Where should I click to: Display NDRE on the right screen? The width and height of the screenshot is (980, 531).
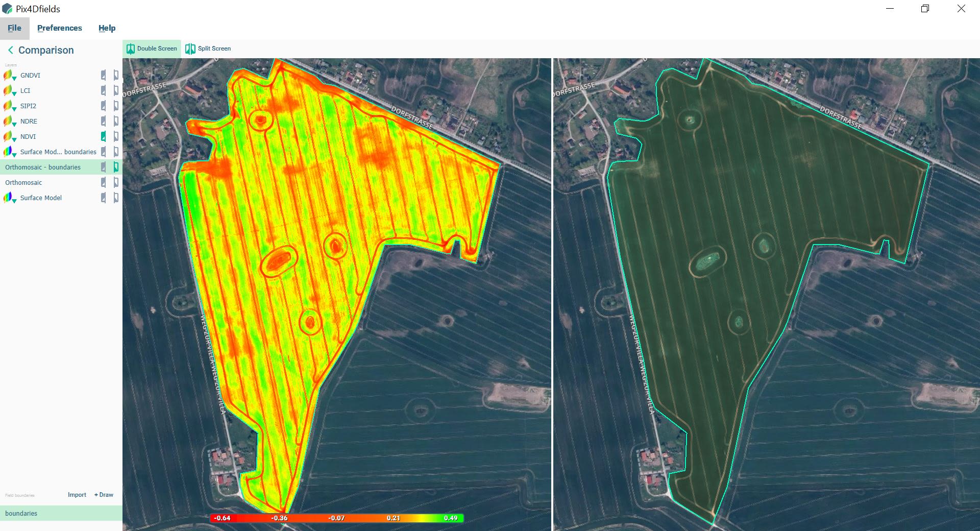point(116,121)
